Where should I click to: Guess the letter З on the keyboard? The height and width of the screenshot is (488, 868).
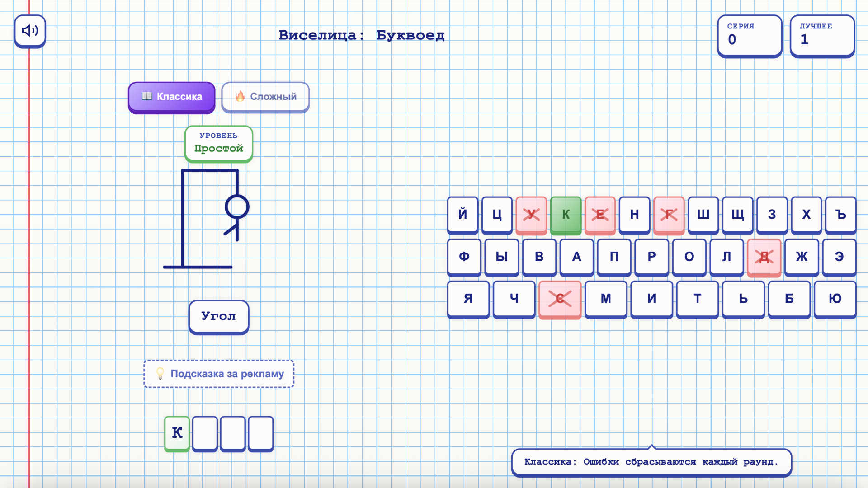(x=772, y=215)
